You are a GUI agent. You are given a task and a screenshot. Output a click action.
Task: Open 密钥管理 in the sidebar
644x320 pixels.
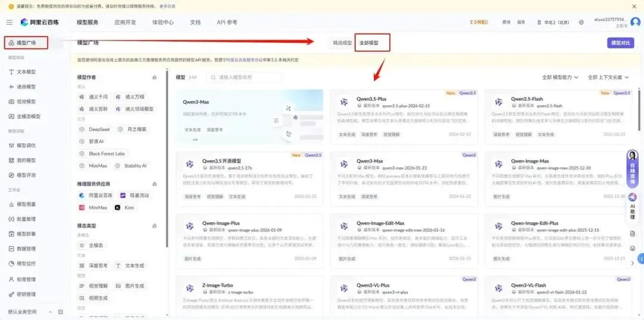[x=26, y=294]
